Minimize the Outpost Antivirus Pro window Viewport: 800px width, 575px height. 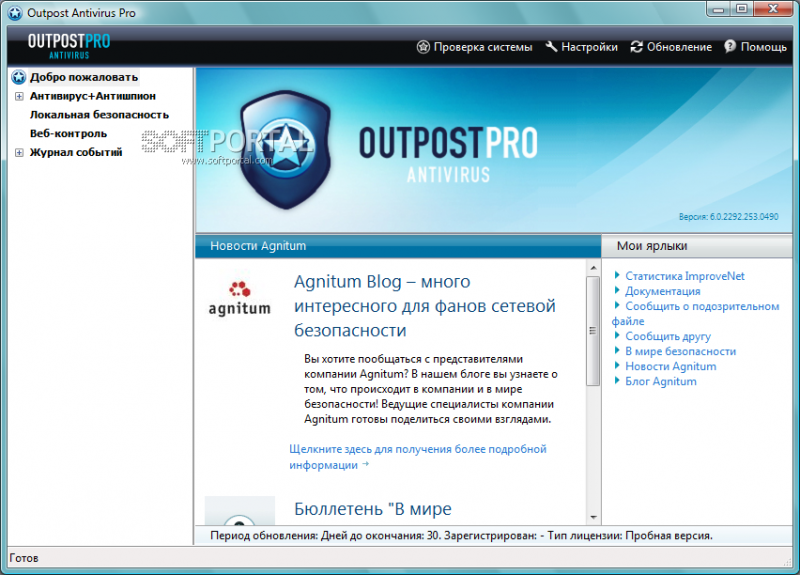coord(719,9)
